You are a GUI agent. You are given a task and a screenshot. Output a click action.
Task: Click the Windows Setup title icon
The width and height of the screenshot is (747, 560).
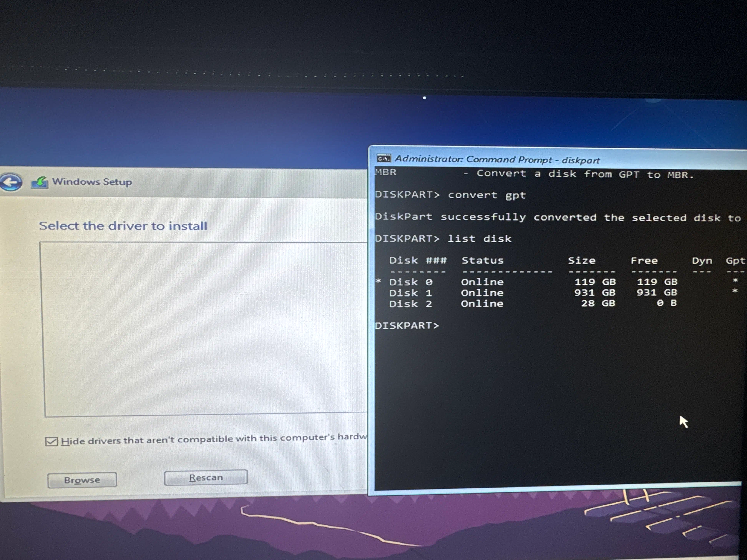click(x=40, y=183)
